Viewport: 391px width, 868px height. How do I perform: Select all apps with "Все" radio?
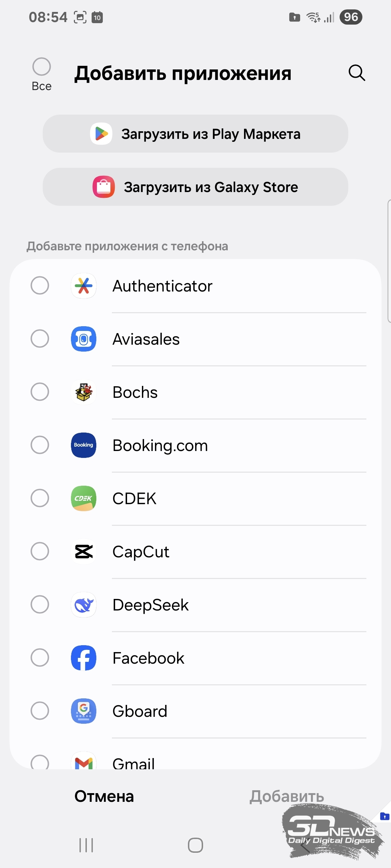pyautogui.click(x=42, y=67)
